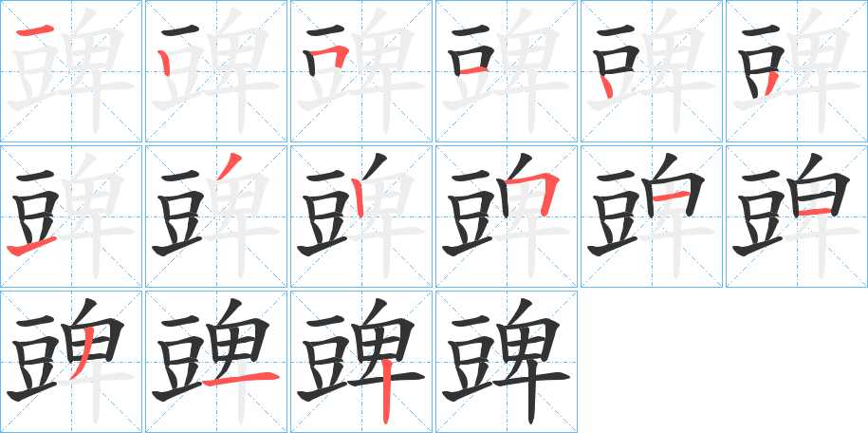Click the red final vertical stroke itself
The width and height of the screenshot is (868, 433).
(x=388, y=389)
